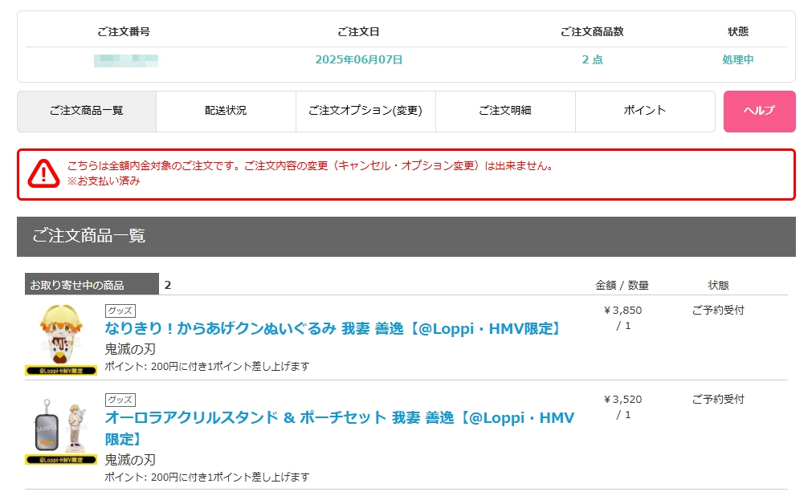Screen dimensions: 812x504
Task: Click the order date 2025年06月07日
Action: click(359, 60)
